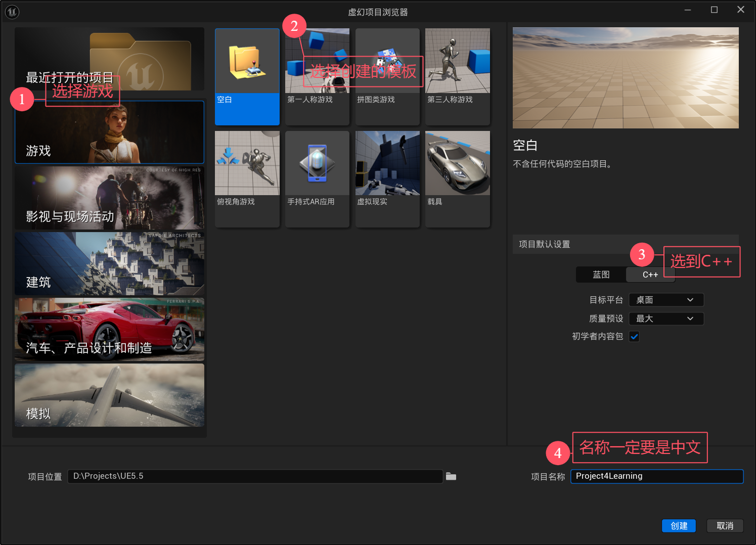Open 最近打开的项目 recent projects category
The height and width of the screenshot is (545, 756).
[109, 59]
